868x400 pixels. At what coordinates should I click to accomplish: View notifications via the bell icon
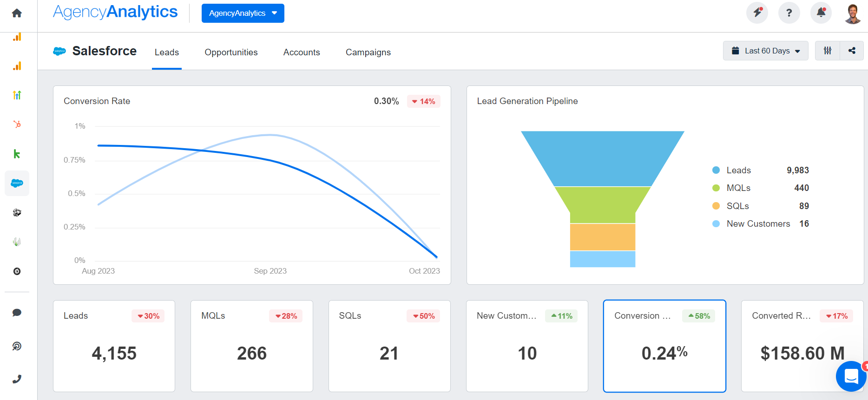[x=821, y=13]
